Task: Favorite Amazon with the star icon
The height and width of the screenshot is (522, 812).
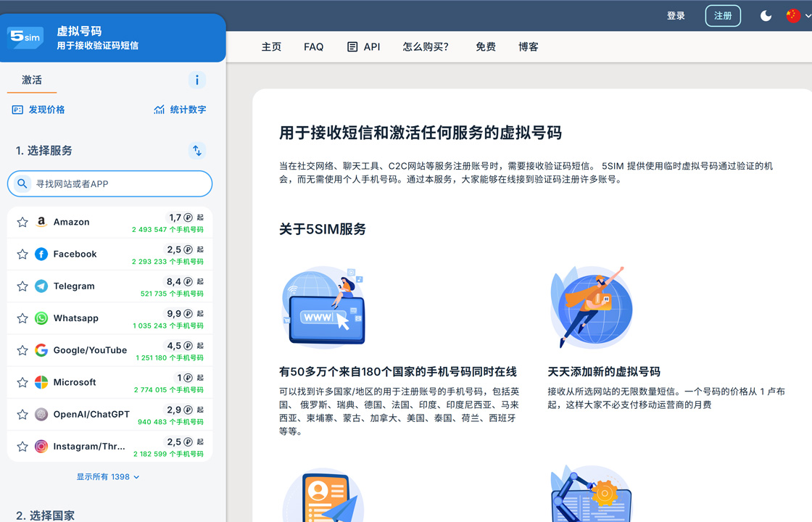Action: pyautogui.click(x=22, y=222)
